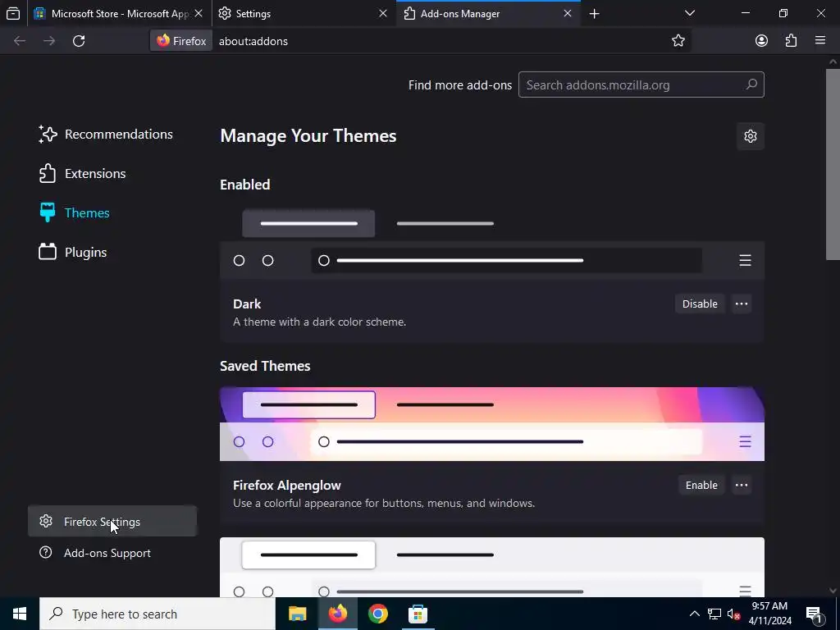This screenshot has width=840, height=630.
Task: Open the Extensions toolbar puzzle icon
Action: click(x=791, y=41)
